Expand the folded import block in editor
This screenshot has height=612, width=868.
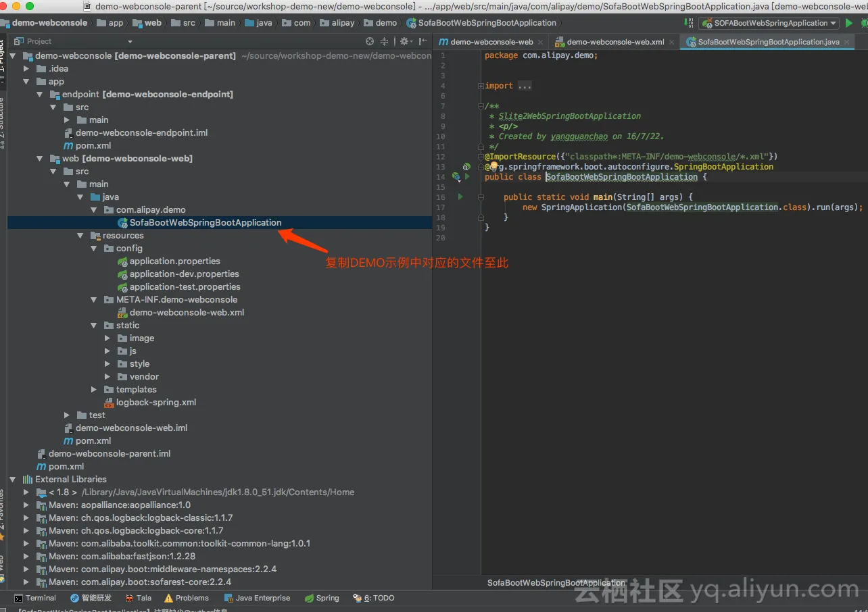coord(480,86)
